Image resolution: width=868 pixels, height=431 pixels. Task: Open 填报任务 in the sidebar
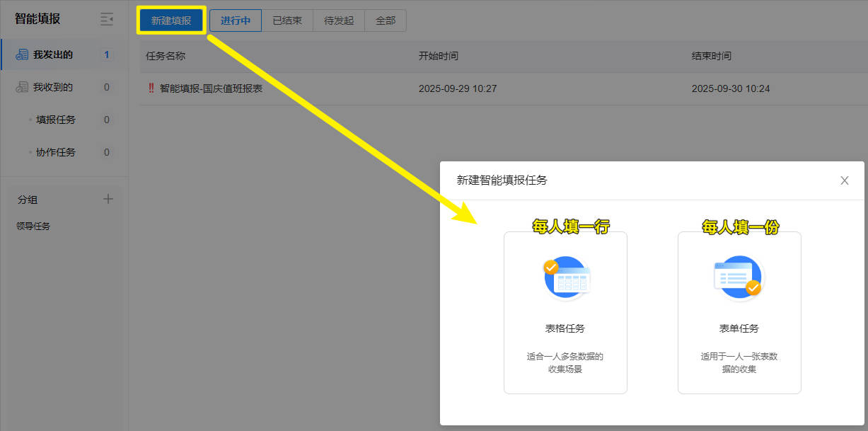click(x=56, y=120)
